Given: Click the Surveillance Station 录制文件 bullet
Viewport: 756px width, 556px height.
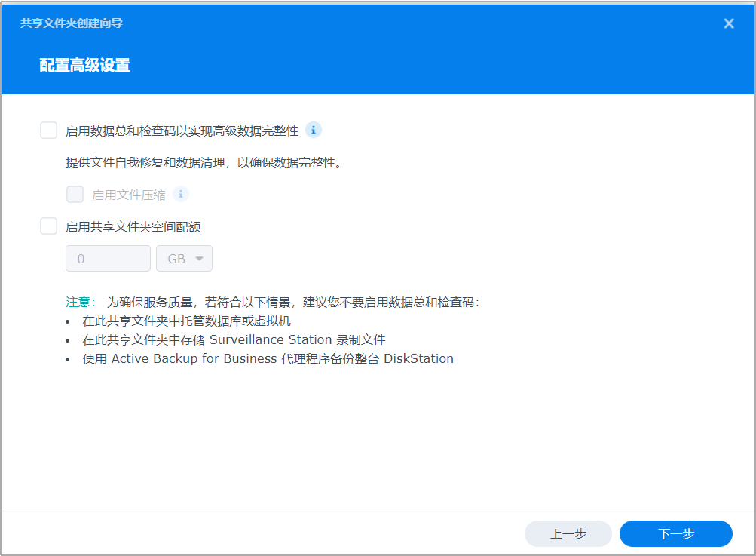Looking at the screenshot, I should click(234, 339).
